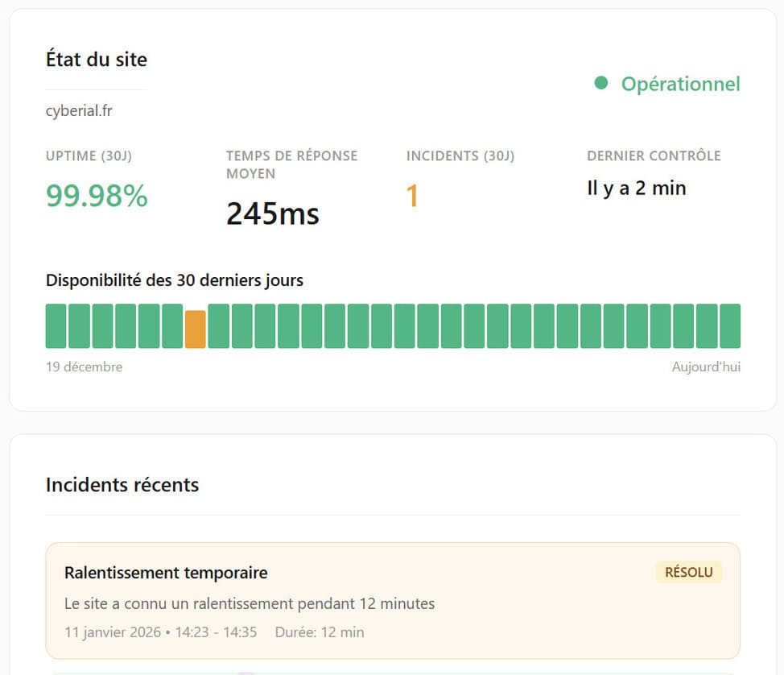The height and width of the screenshot is (675, 784).
Task: Click the 245ms response time value
Action: coord(273,214)
